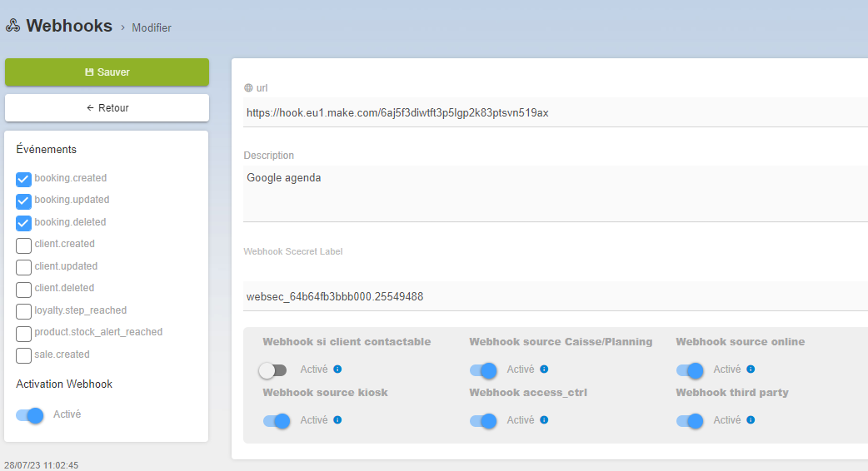This screenshot has height=471, width=868.
Task: Disable the Activation Webhook toggle
Action: [29, 414]
